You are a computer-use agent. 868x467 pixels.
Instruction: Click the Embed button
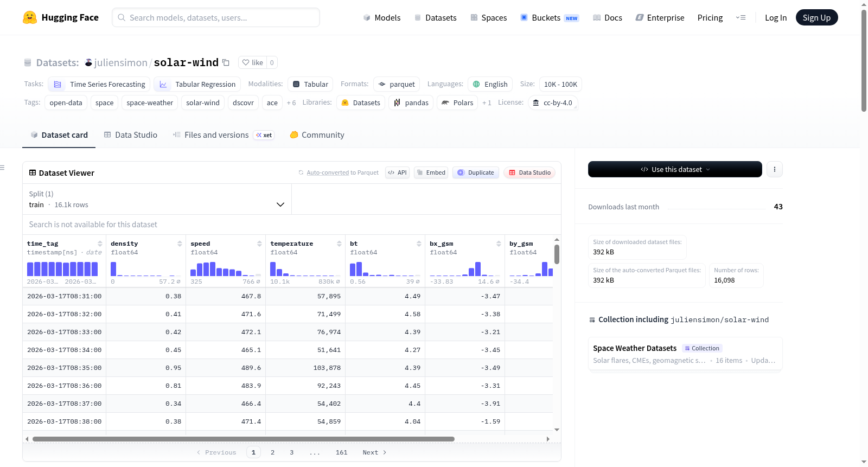(431, 172)
